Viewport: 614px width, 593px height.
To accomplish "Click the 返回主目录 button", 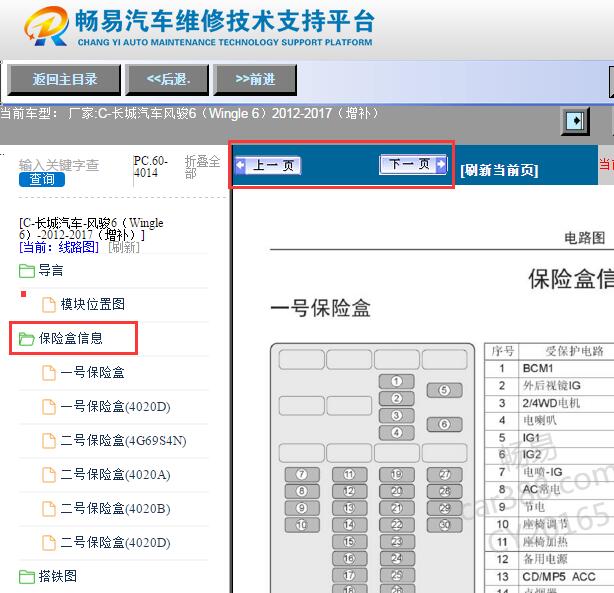I will coord(64,80).
